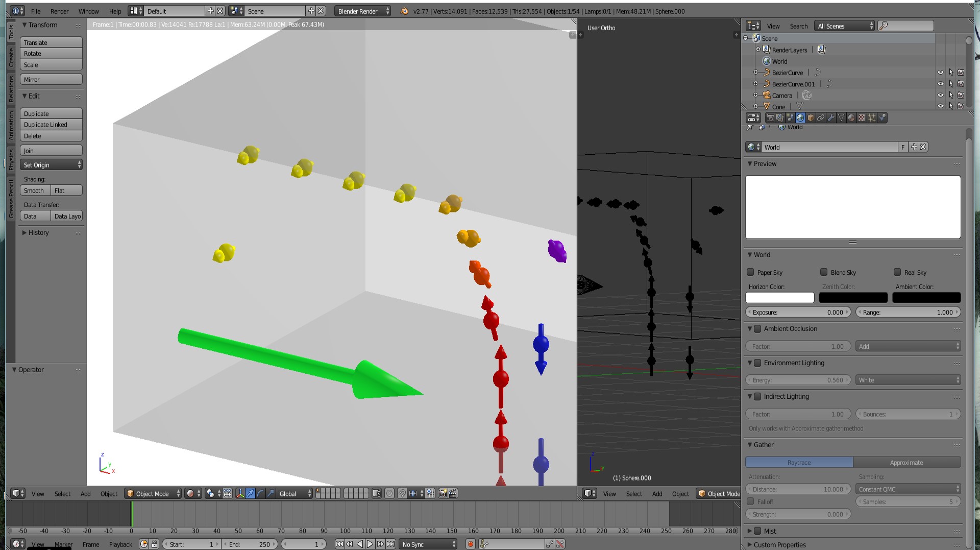The height and width of the screenshot is (550, 980).
Task: Select the Modifiers properties tab (wrench icon)
Action: [830, 117]
